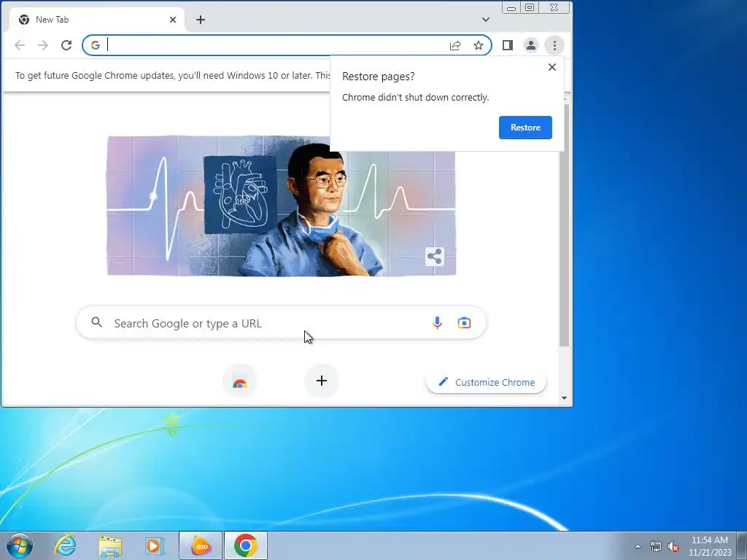
Task: Close the New Tab tab
Action: tap(172, 20)
